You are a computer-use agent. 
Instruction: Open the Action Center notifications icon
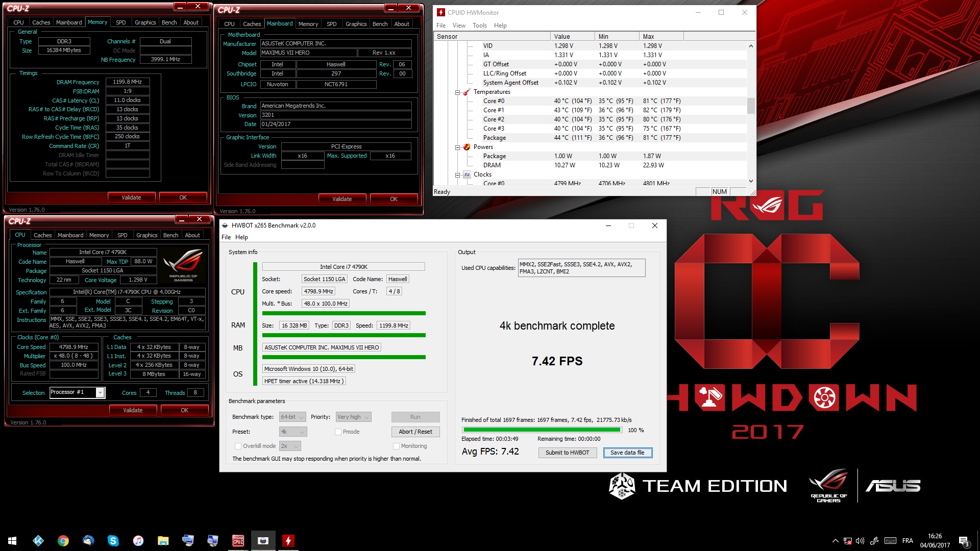tap(964, 541)
